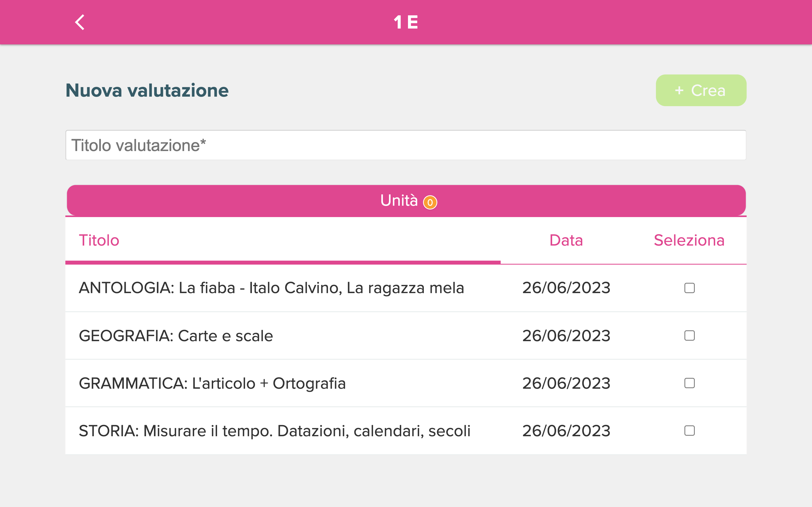Image resolution: width=812 pixels, height=507 pixels.
Task: Click the ANTOLOGIA row date 26/06/2023
Action: click(566, 288)
